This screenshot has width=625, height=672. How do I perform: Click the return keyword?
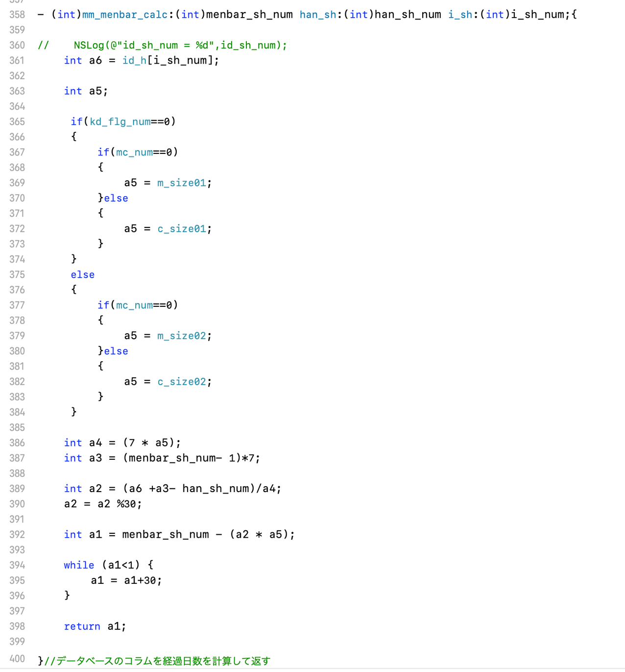tap(82, 626)
